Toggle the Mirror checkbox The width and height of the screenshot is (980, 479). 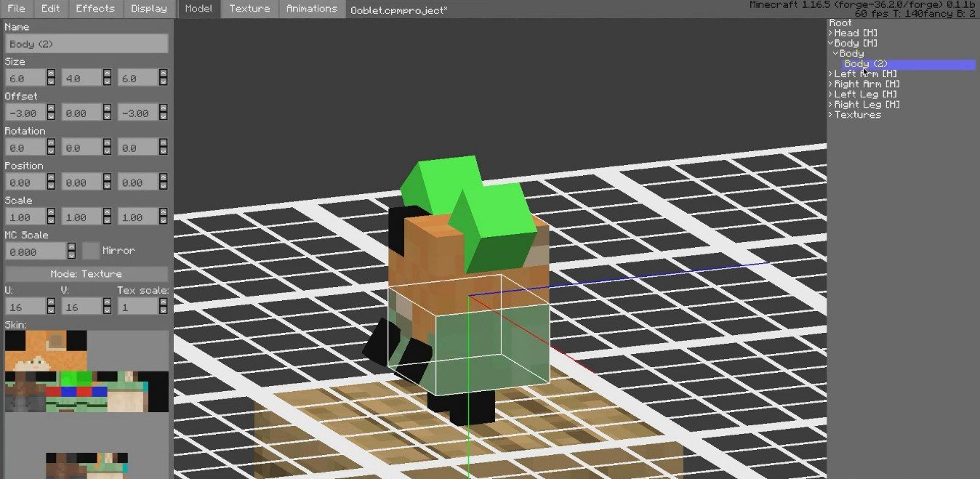pos(91,251)
